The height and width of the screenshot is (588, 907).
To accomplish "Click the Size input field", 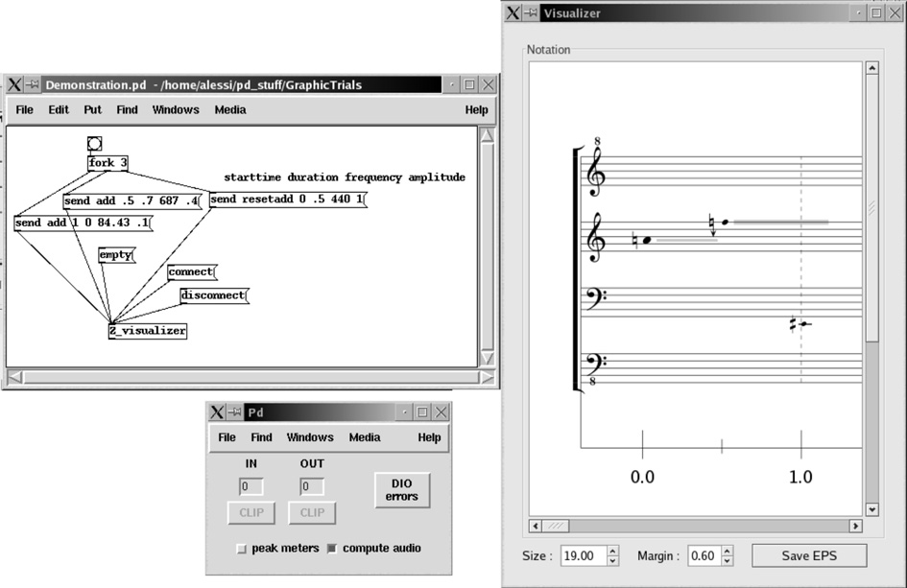I will 584,556.
